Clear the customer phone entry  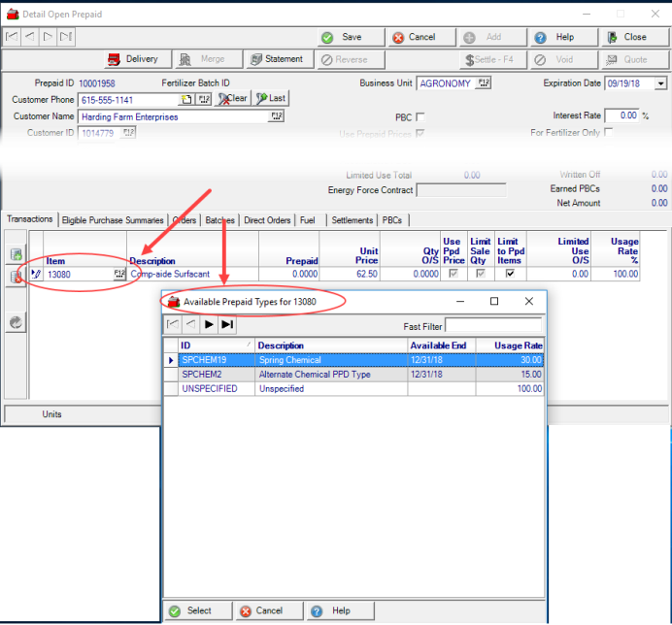(233, 99)
